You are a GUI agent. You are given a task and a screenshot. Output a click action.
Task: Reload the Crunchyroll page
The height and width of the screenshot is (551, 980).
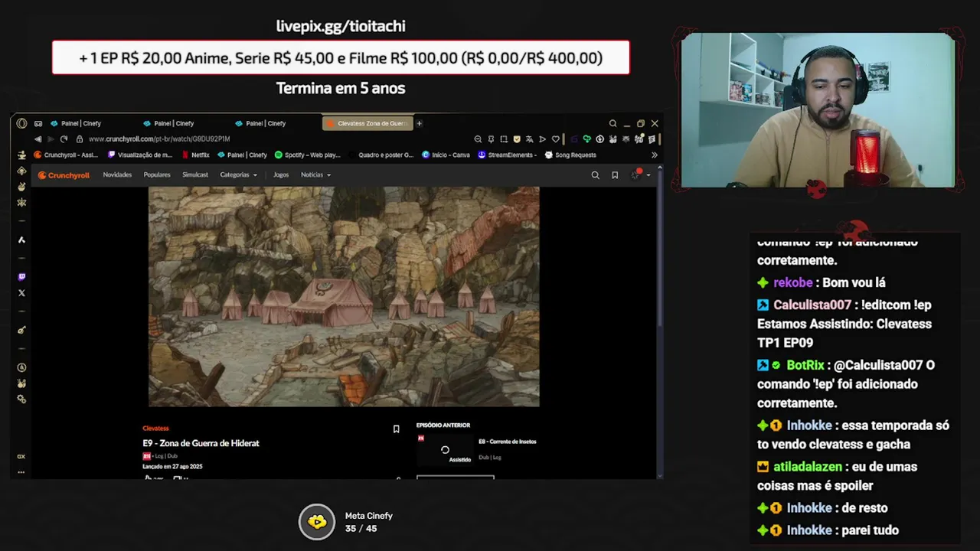[64, 139]
